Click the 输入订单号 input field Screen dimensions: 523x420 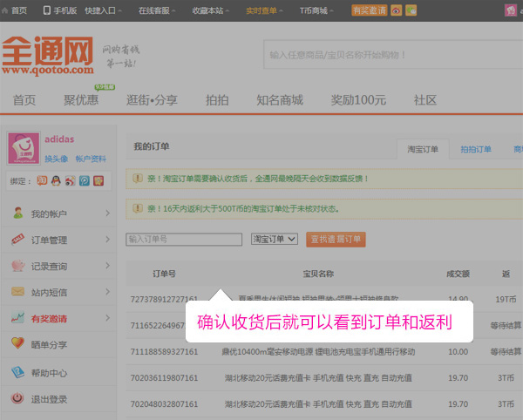pos(184,239)
